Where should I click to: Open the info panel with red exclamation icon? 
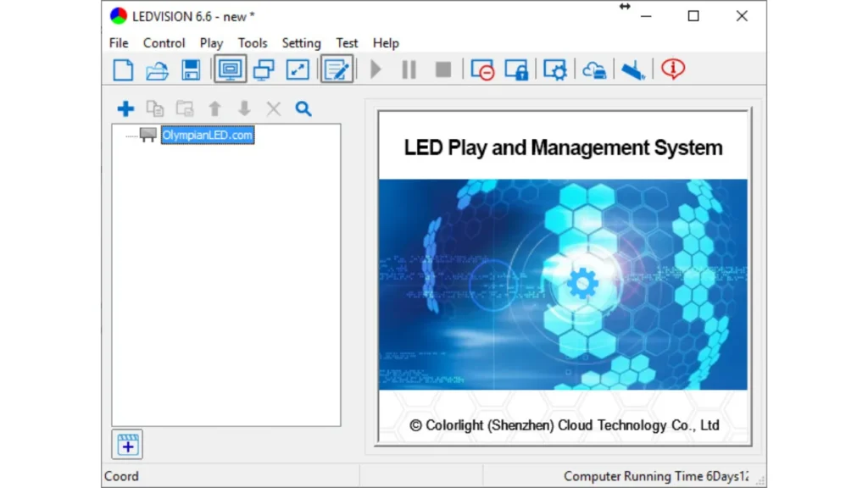point(672,69)
